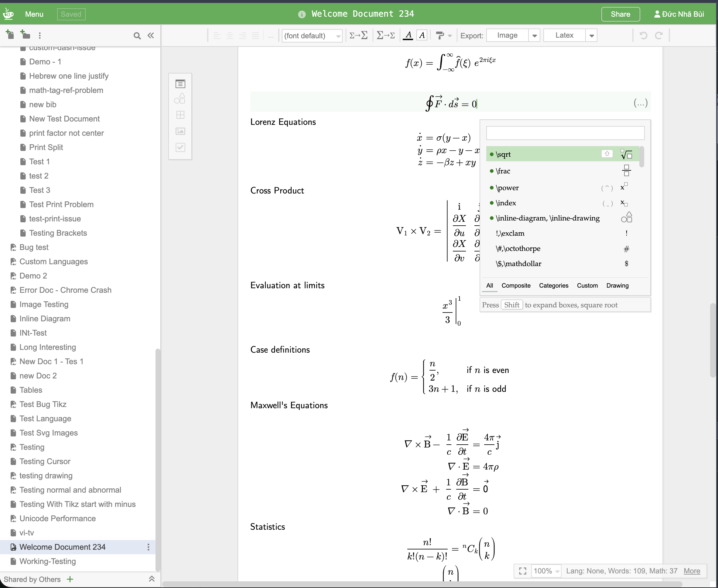
Task: Select \$,\mathdollar entry
Action: 562,264
